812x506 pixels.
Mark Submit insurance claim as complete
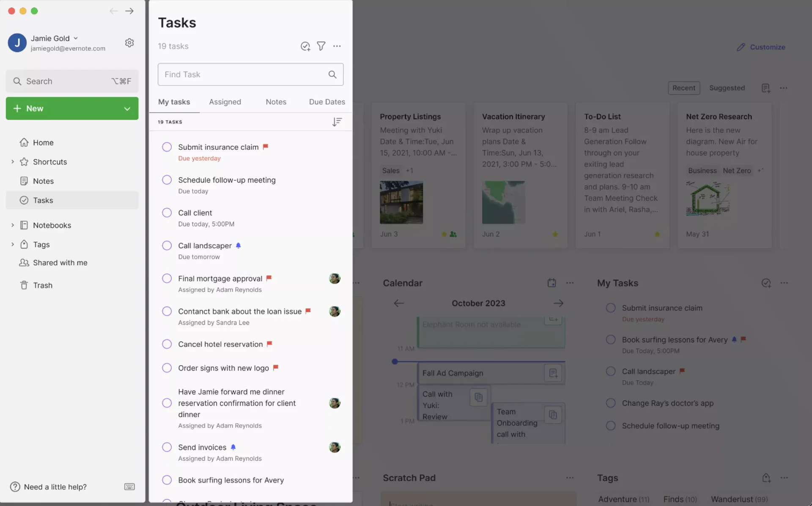[167, 147]
